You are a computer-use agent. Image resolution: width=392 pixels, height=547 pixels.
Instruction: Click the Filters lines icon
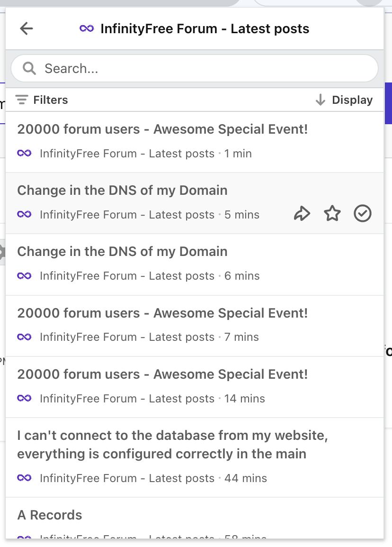click(x=22, y=100)
